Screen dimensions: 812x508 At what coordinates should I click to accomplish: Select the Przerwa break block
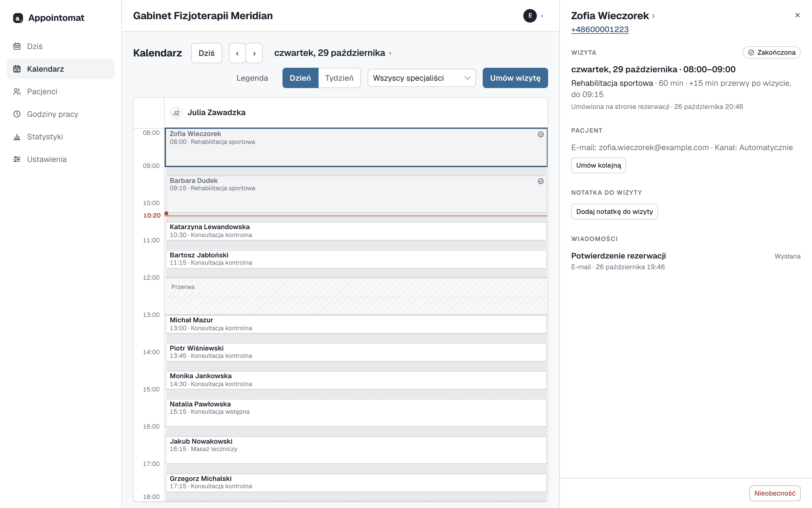point(356,296)
